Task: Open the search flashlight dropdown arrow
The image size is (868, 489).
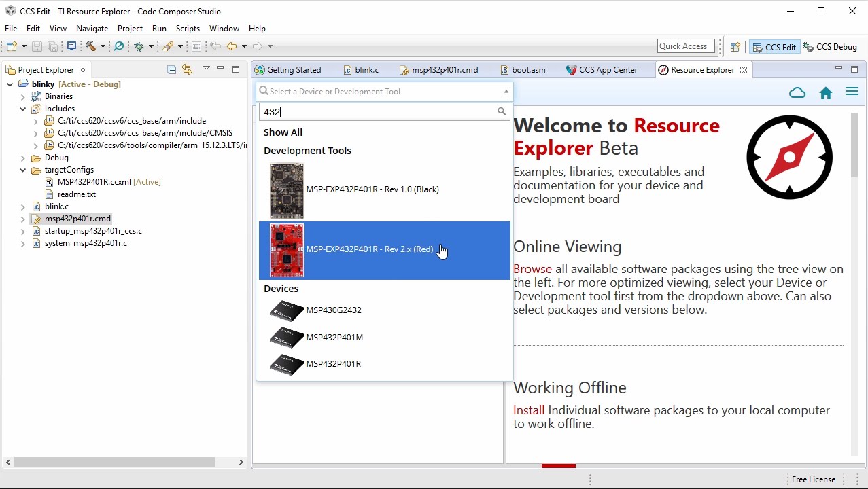Action: pyautogui.click(x=181, y=46)
